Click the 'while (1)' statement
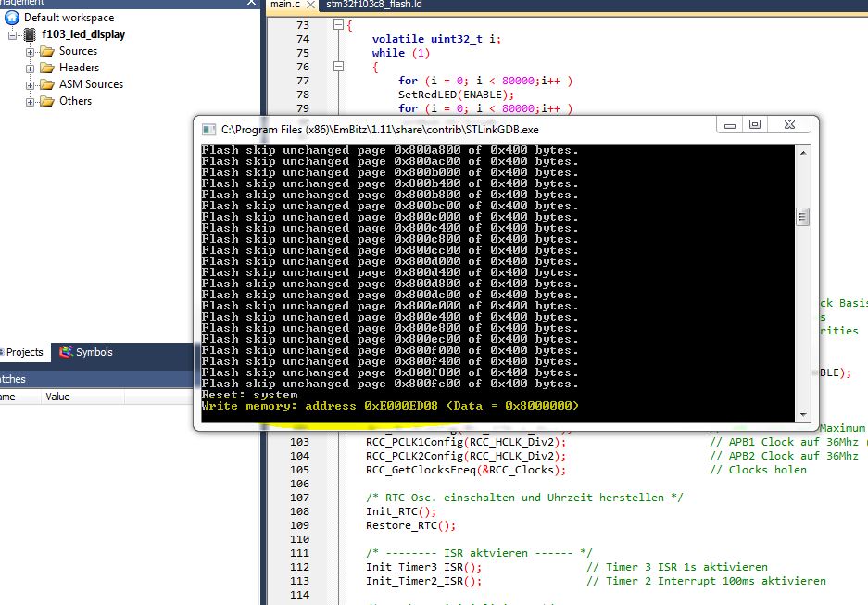The image size is (868, 605). [x=401, y=53]
